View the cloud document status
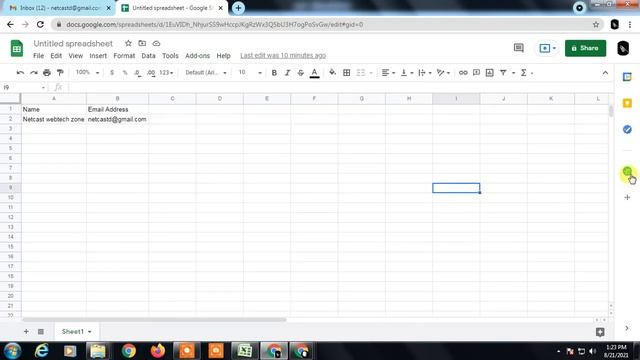Image resolution: width=640 pixels, height=360 pixels. coord(156,43)
